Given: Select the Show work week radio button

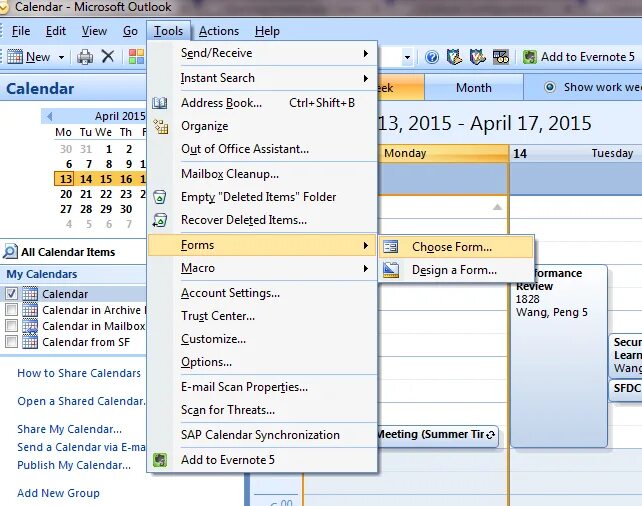Looking at the screenshot, I should (549, 87).
